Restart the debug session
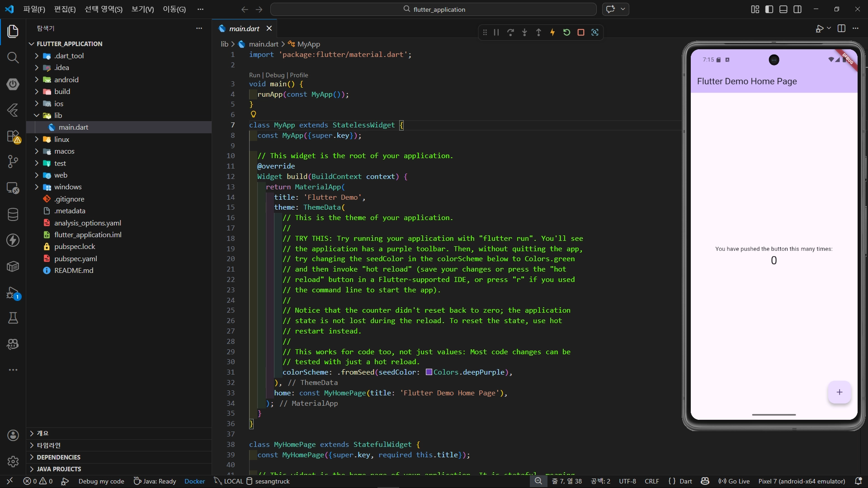The width and height of the screenshot is (868, 488). (566, 32)
